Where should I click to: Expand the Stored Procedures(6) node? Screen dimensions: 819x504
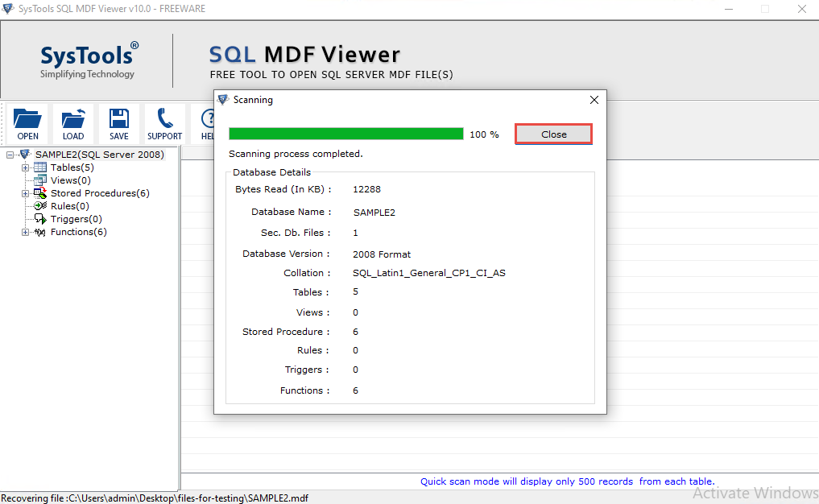(25, 193)
